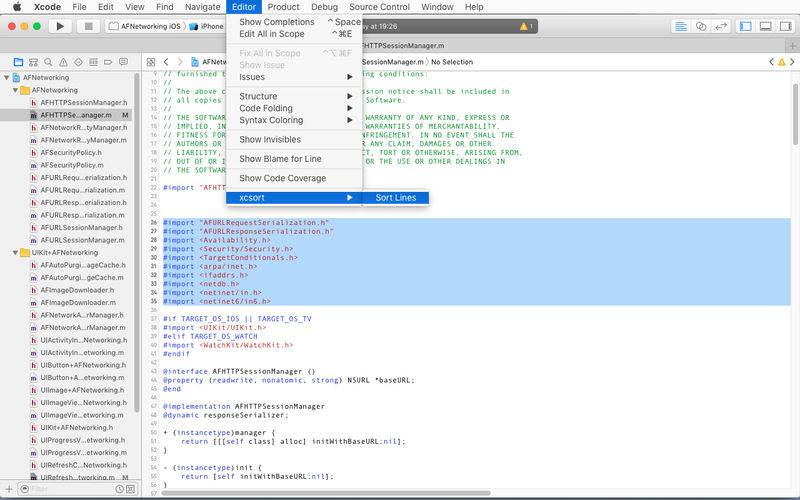Open AFImageDownloader.m file
The width and height of the screenshot is (800, 500).
click(x=78, y=303)
